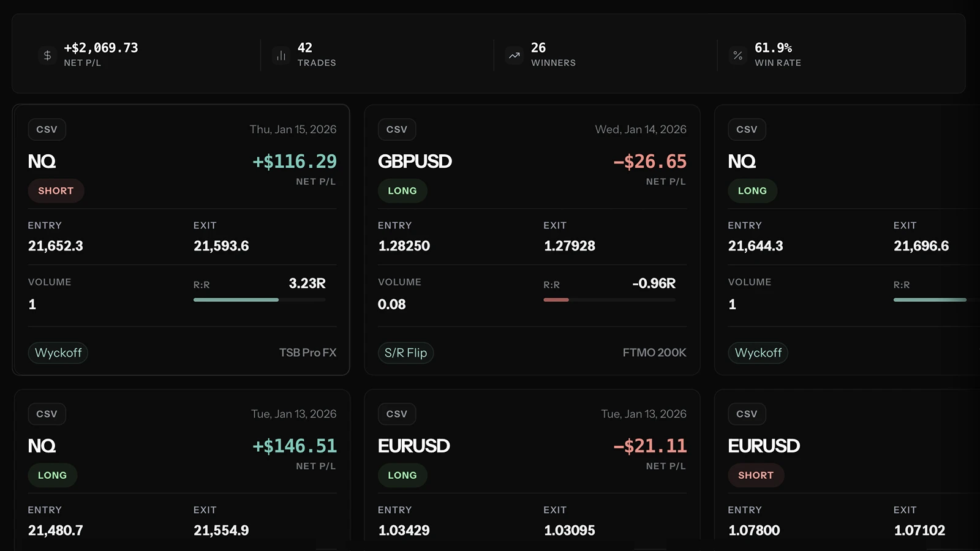Click exit price 21,593.6
Image resolution: width=980 pixels, height=551 pixels.
tap(221, 246)
